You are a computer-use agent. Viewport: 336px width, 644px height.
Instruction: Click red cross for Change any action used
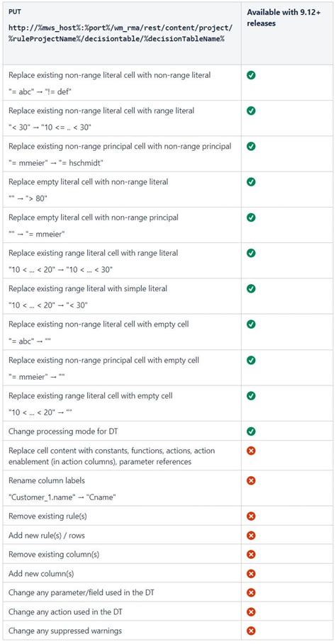[251, 611]
